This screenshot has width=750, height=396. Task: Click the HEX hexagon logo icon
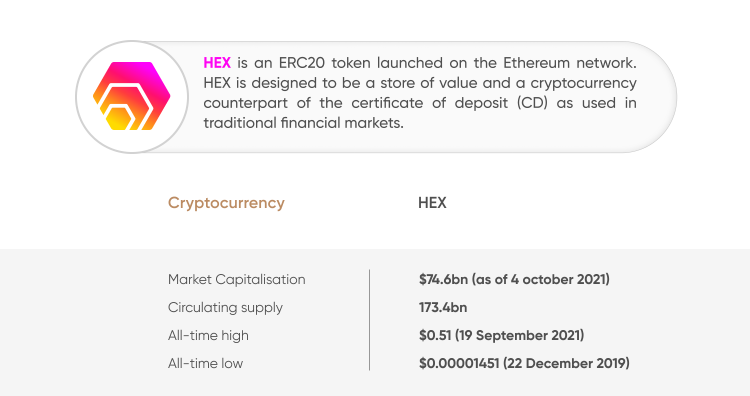click(132, 96)
